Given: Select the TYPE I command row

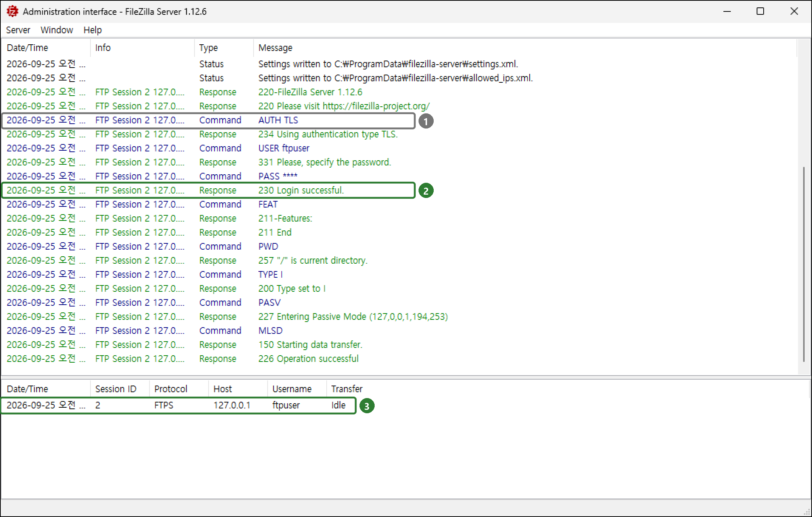Looking at the screenshot, I should (399, 274).
